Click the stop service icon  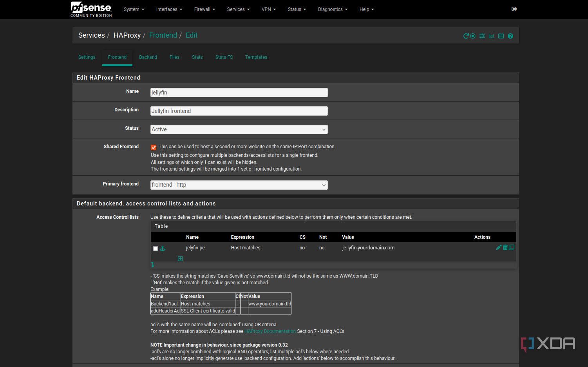(x=473, y=36)
